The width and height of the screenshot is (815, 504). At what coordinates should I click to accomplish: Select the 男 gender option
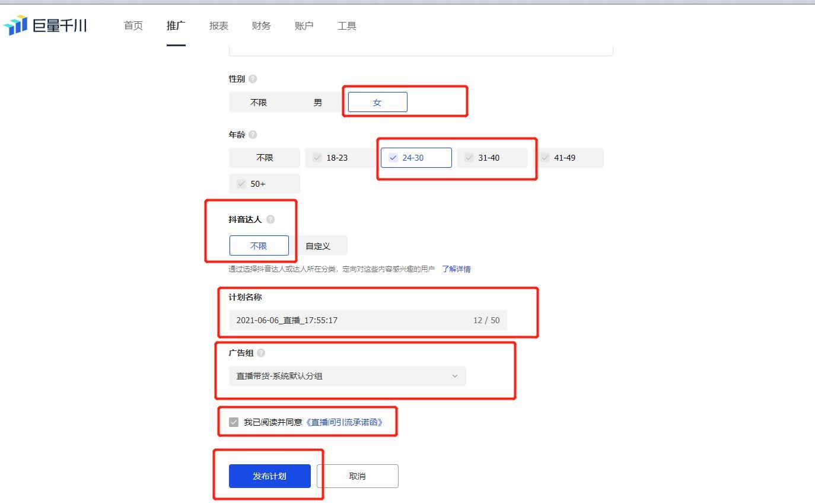(x=317, y=101)
